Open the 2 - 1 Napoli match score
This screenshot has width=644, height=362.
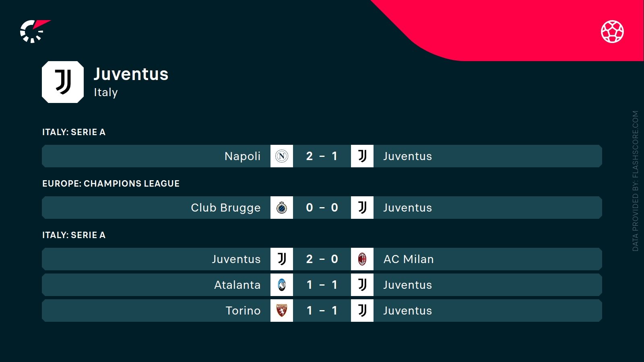click(x=322, y=156)
